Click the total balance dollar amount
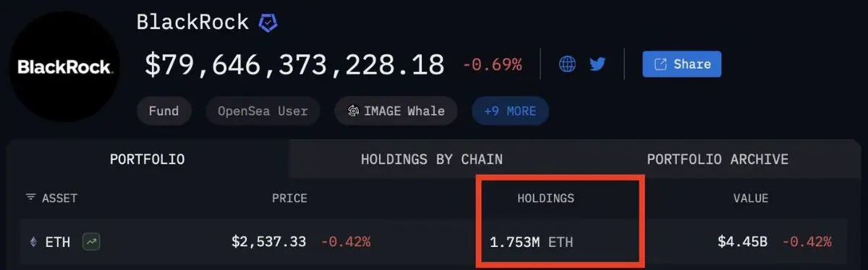Viewport: 868px width, 270px height. [x=294, y=65]
